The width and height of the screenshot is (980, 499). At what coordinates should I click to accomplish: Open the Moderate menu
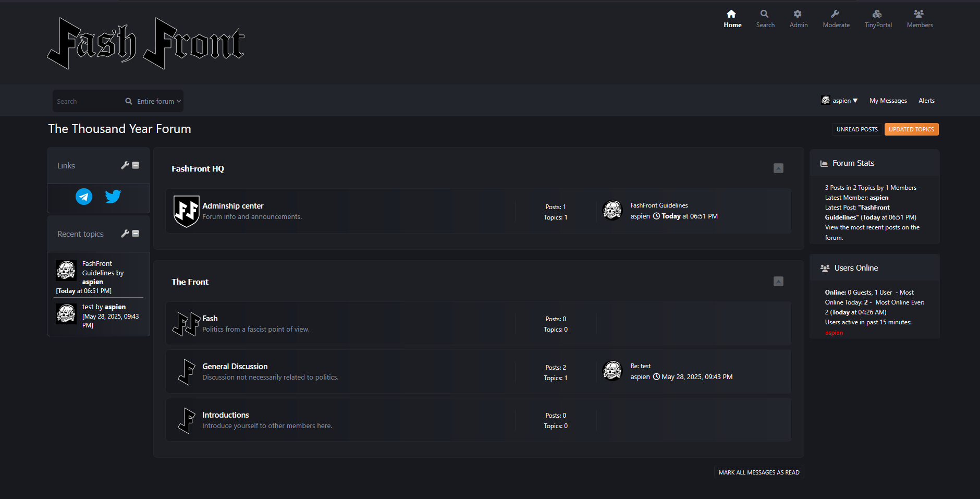[x=836, y=19]
